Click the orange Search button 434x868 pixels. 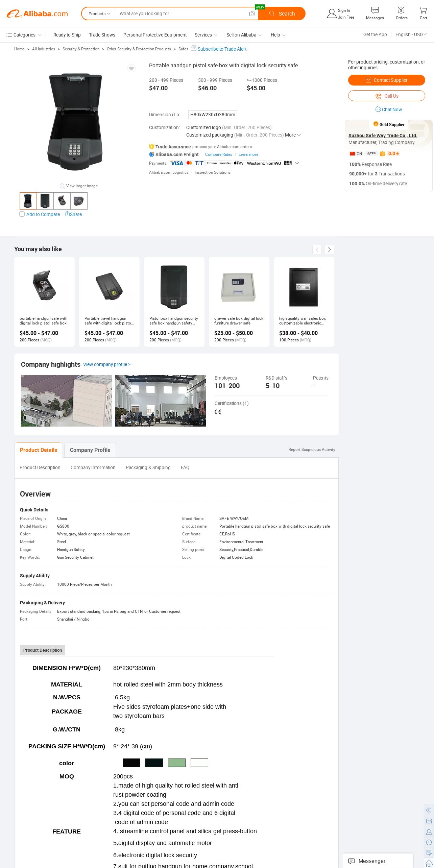pyautogui.click(x=282, y=14)
